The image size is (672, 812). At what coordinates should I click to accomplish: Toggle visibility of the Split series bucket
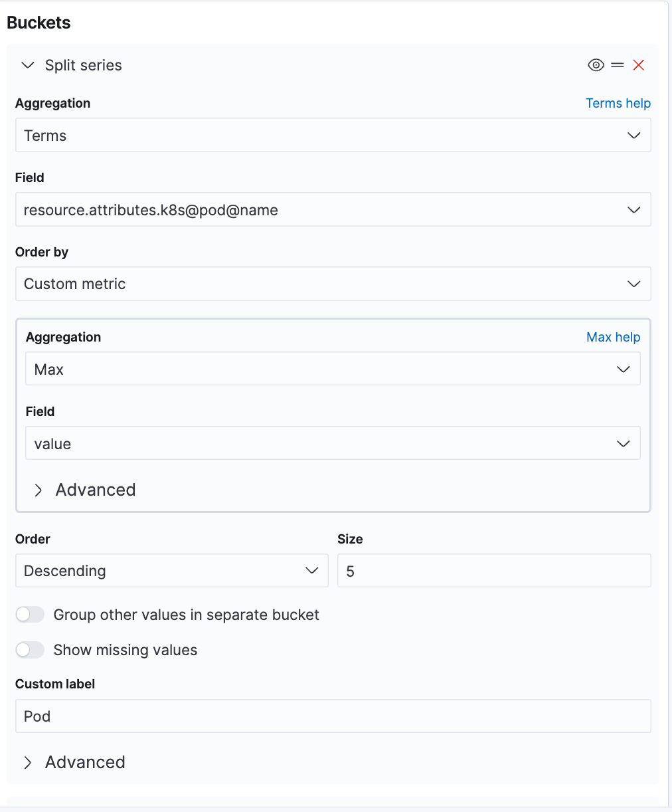click(x=595, y=64)
